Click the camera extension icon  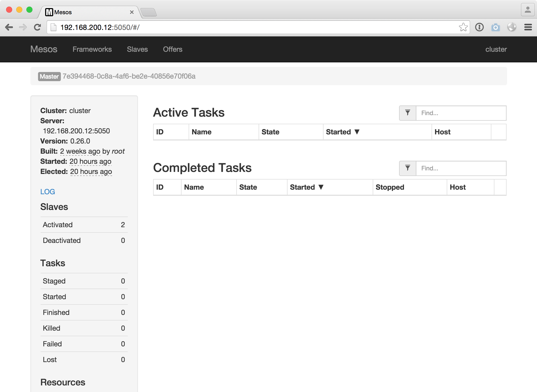pyautogui.click(x=495, y=27)
